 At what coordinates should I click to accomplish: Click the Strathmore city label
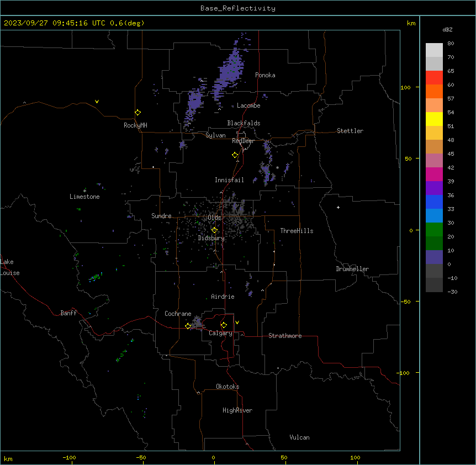tap(285, 336)
